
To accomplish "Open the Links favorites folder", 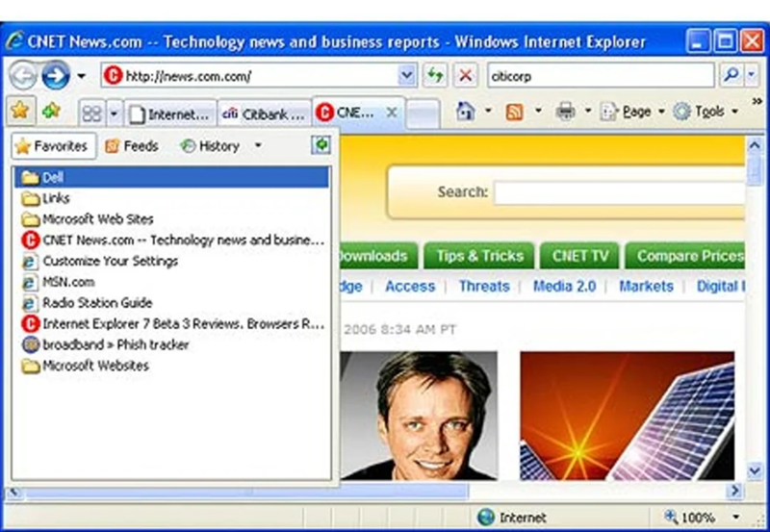I will tap(171, 198).
